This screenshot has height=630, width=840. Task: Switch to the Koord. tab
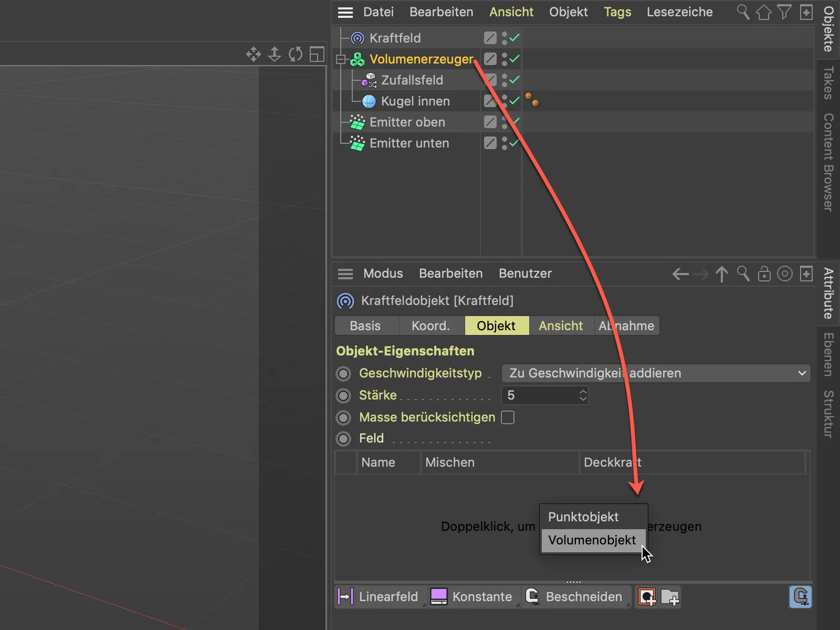(x=432, y=325)
